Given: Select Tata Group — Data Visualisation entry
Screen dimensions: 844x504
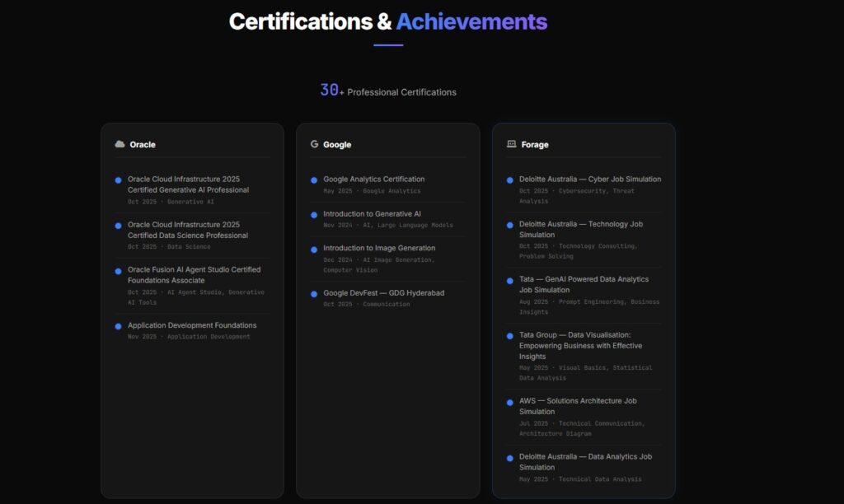Looking at the screenshot, I should (584, 356).
